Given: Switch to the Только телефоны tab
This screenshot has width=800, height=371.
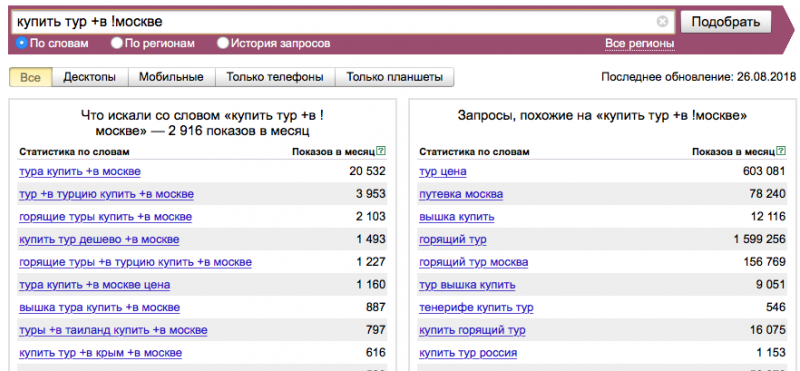Looking at the screenshot, I should point(275,77).
